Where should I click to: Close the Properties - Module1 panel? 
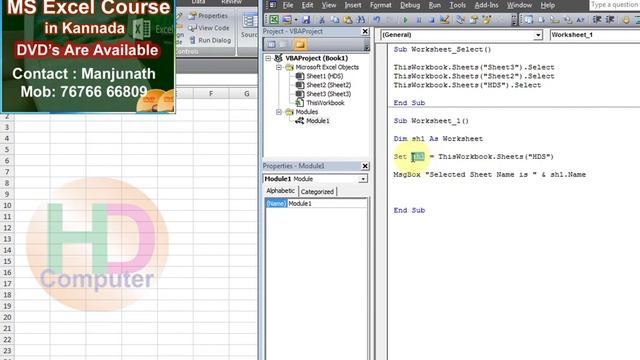365,166
